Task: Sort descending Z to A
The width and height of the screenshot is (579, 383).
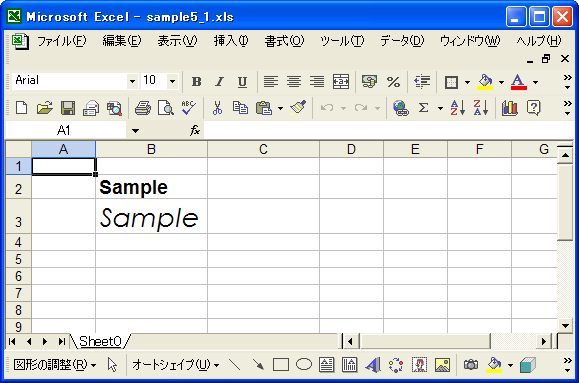Action: click(x=481, y=108)
